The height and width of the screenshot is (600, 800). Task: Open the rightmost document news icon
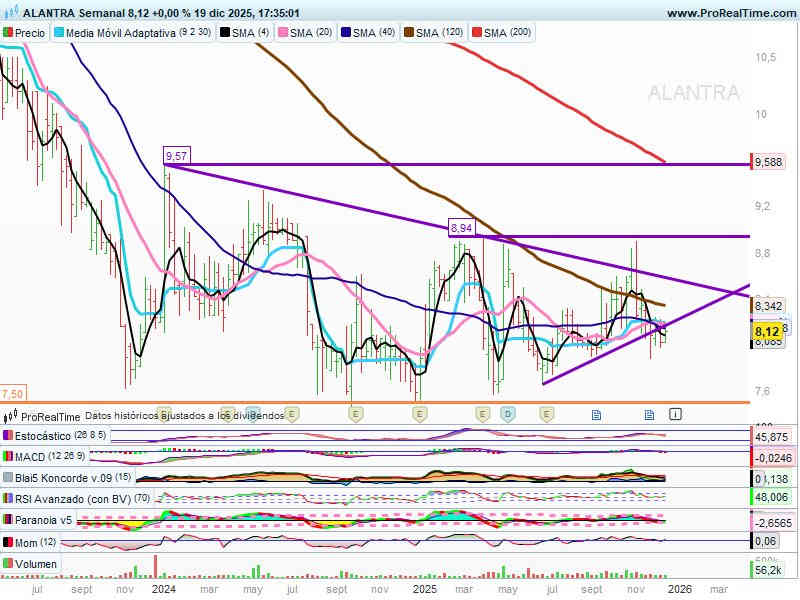[649, 413]
